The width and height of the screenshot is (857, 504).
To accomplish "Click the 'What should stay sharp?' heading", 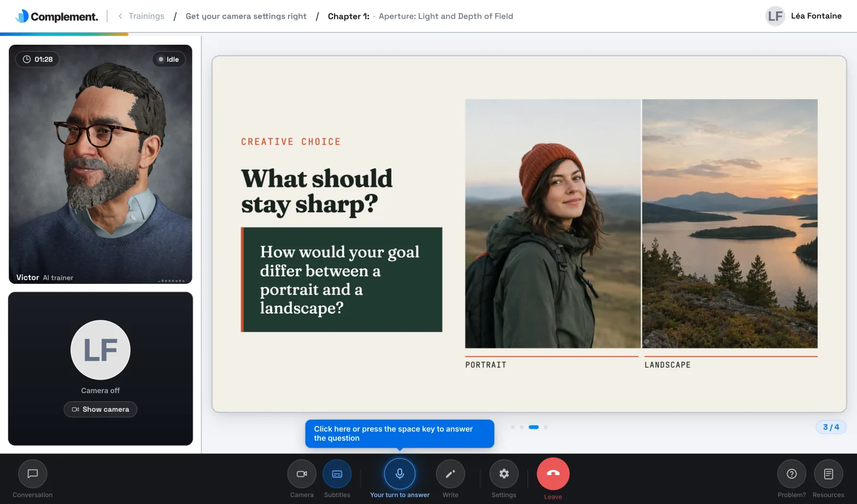I will click(317, 192).
